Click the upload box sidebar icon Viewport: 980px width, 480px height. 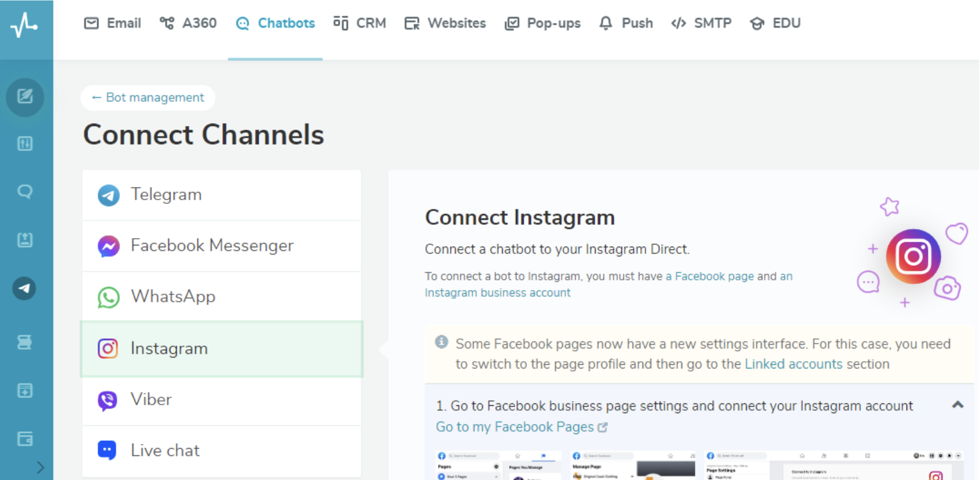point(25,240)
